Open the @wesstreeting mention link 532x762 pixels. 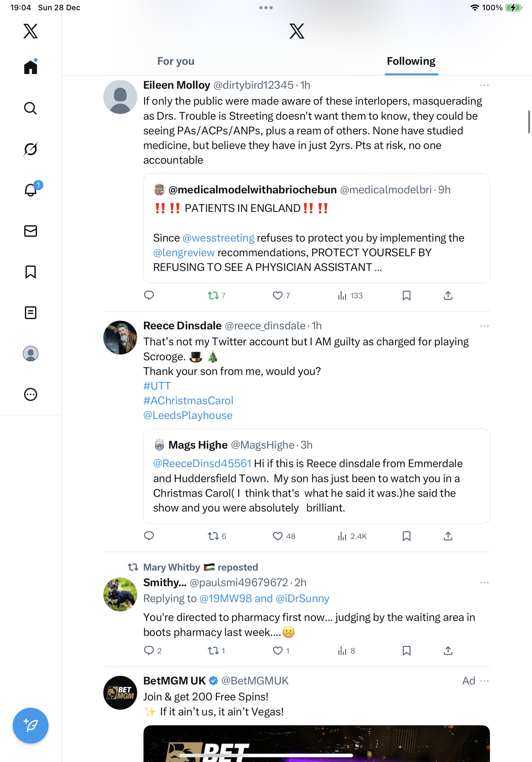coord(218,238)
